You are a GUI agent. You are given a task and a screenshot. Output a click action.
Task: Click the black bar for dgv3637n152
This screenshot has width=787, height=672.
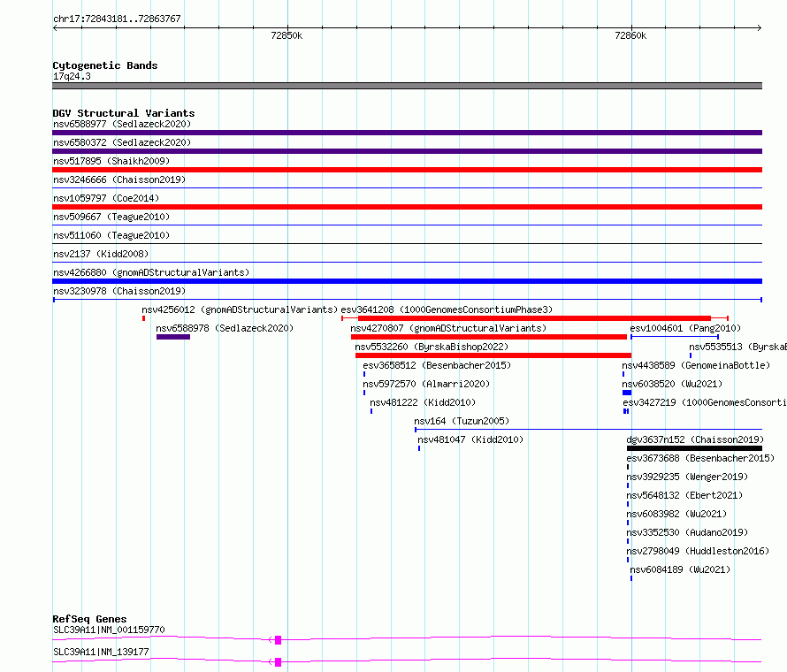tap(695, 448)
